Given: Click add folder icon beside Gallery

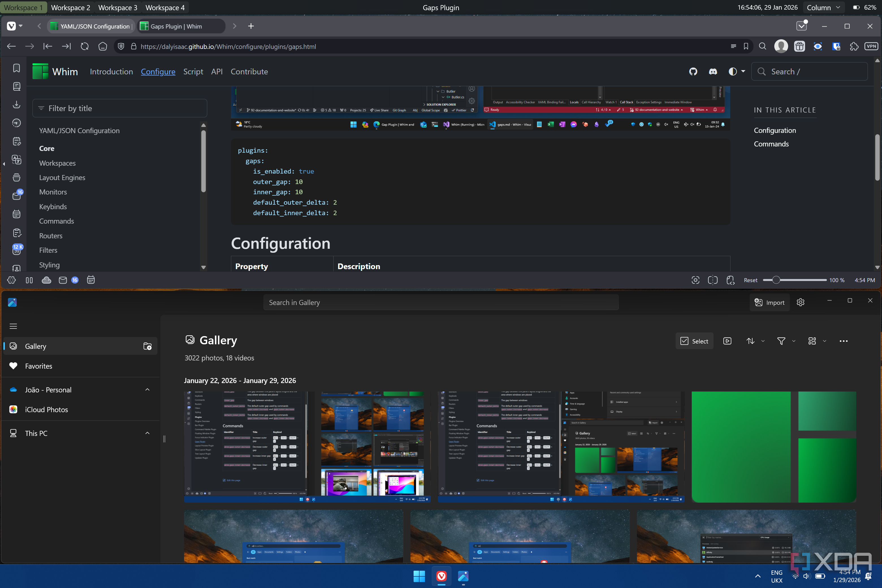Looking at the screenshot, I should point(147,346).
